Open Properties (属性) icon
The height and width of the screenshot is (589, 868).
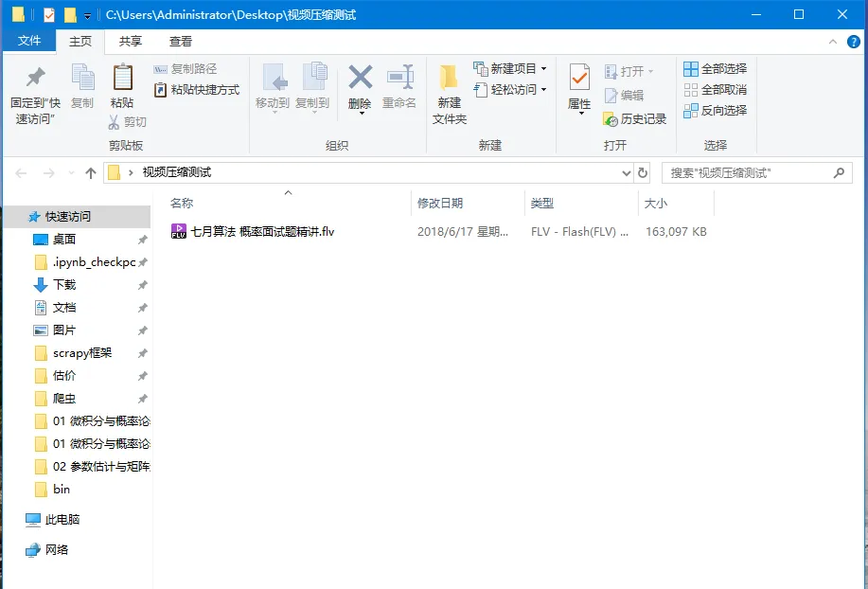(579, 78)
